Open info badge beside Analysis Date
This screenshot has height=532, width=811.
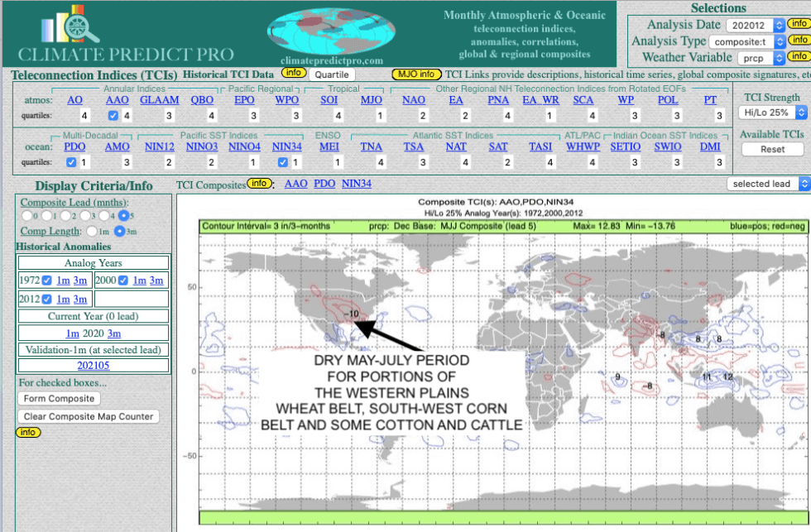(x=798, y=23)
